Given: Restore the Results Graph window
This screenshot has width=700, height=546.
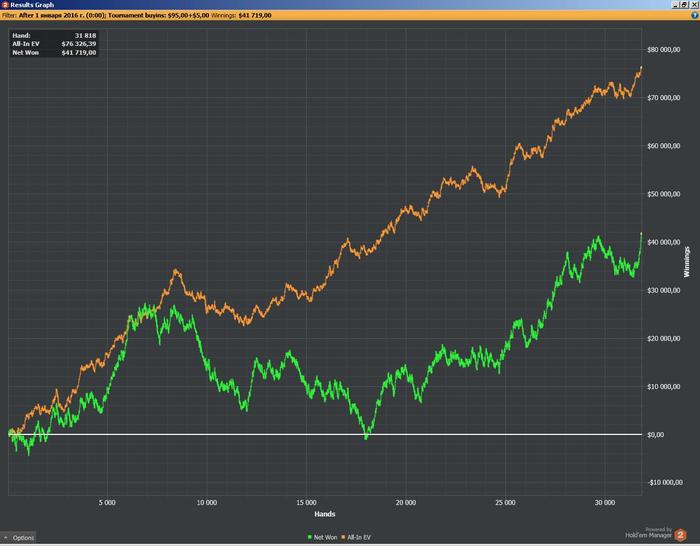Looking at the screenshot, I should [x=684, y=4].
